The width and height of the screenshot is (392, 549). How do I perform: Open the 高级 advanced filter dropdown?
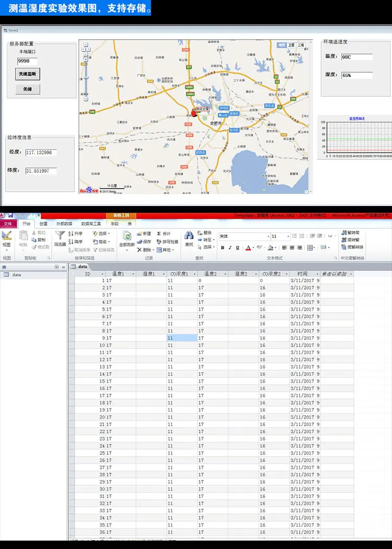[101, 242]
